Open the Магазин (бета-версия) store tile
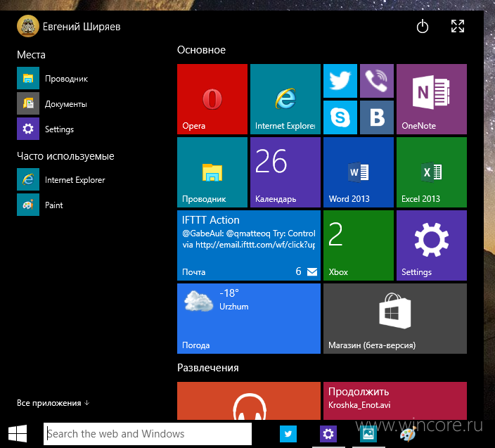The image size is (495, 448). pyautogui.click(x=395, y=319)
